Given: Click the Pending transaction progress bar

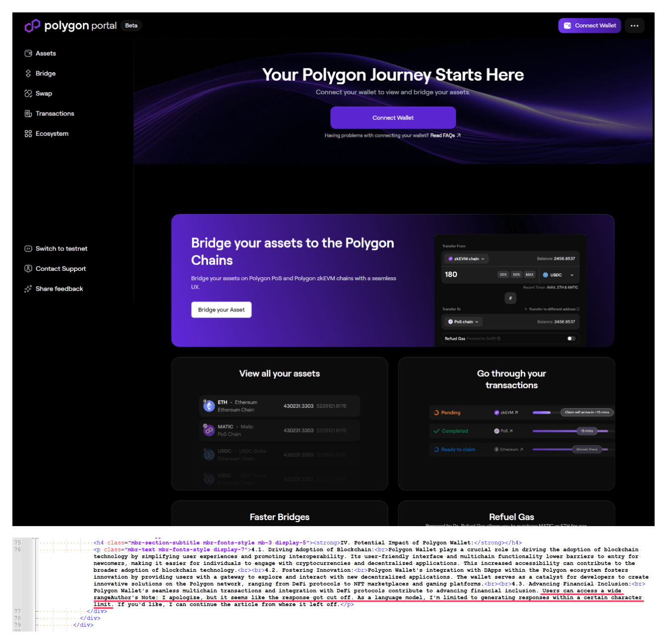Looking at the screenshot, I should click(x=542, y=413).
